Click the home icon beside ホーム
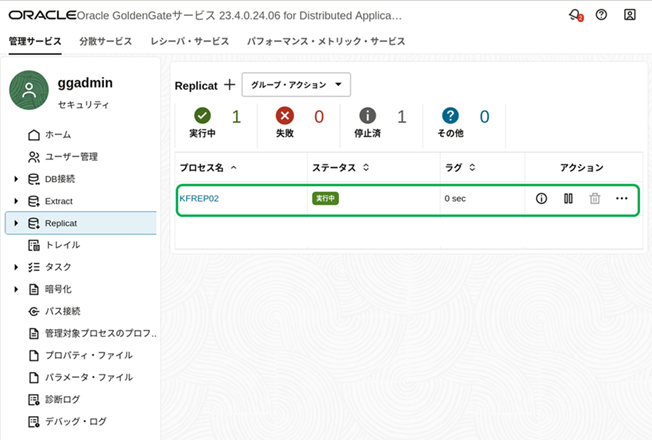 pyautogui.click(x=34, y=135)
